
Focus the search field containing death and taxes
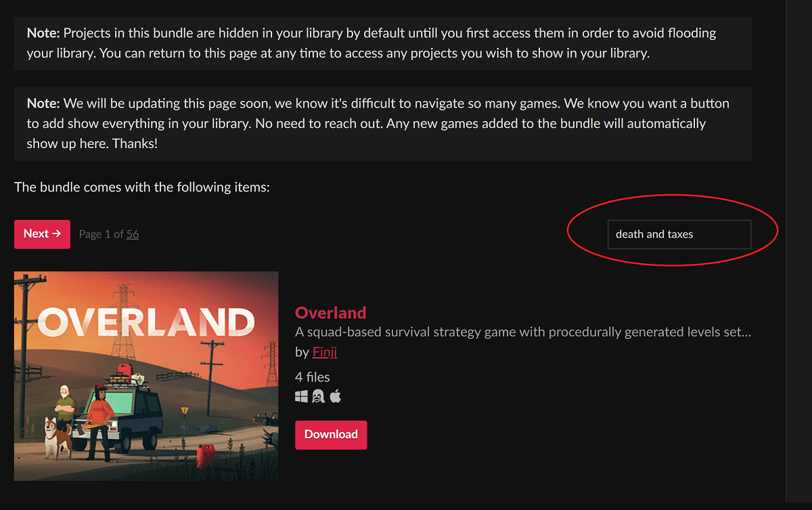coord(679,234)
